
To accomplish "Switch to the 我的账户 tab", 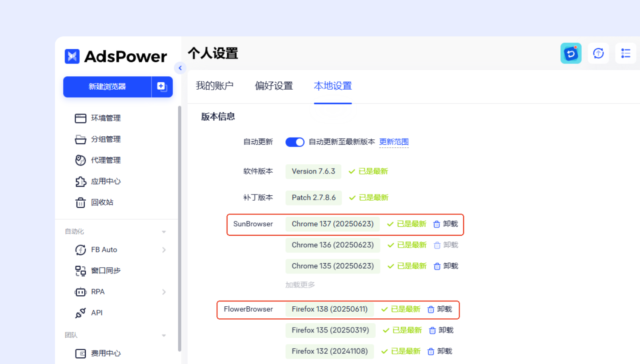I will [x=215, y=86].
